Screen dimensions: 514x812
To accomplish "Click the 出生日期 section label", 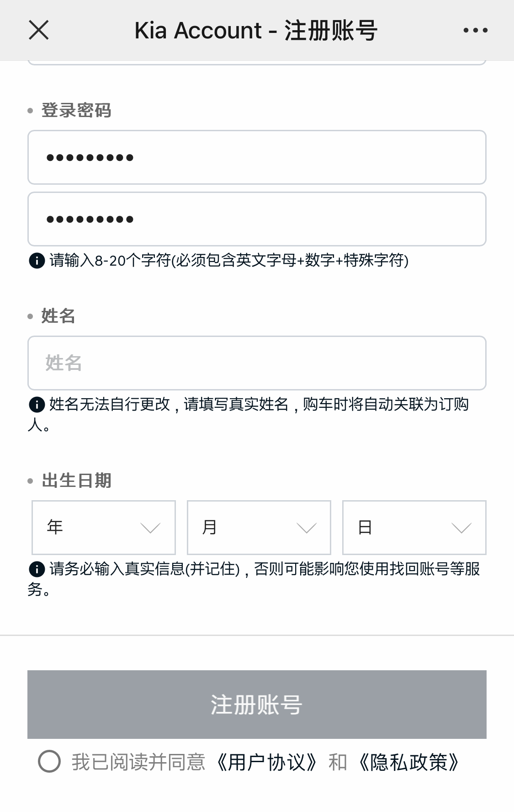I will (76, 481).
